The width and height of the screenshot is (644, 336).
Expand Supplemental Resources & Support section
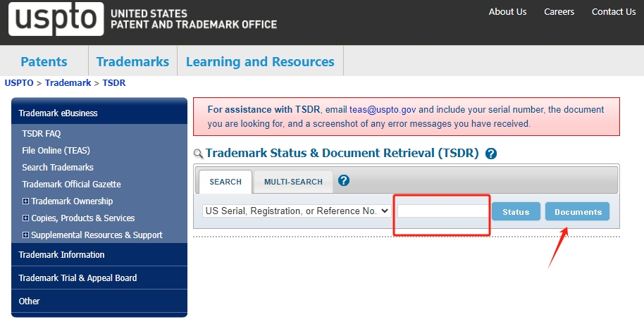pyautogui.click(x=26, y=235)
